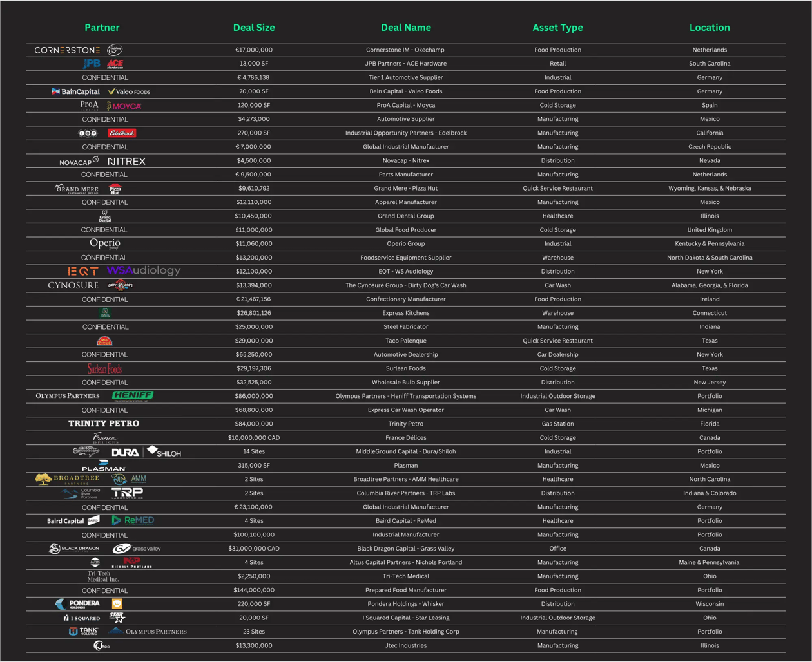Click the Cynosure logo
Viewport: 812px width, 662px height.
click(73, 285)
